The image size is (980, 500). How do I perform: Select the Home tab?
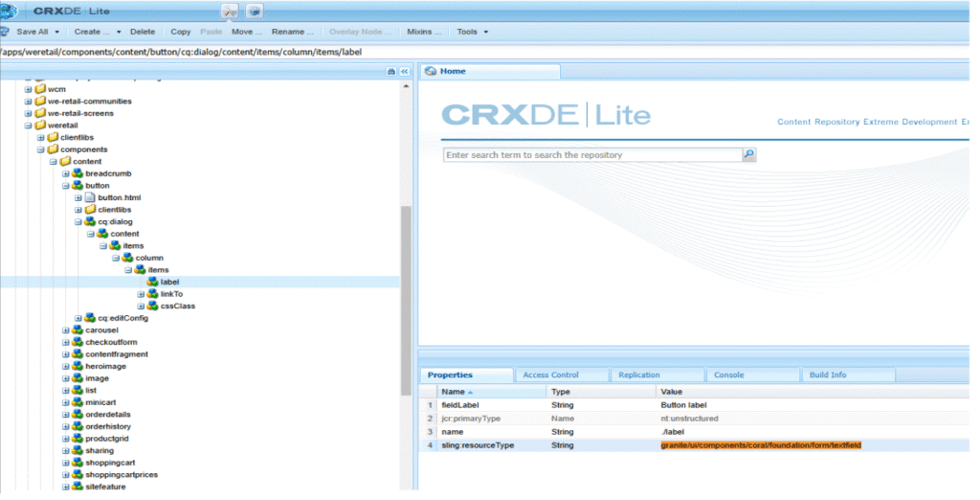(490, 71)
